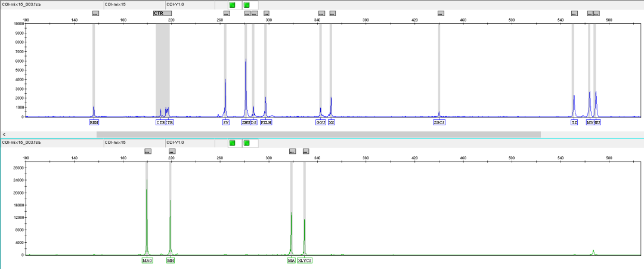644x269 pixels.
Task: Click COI-mix15_D03.fsa file name in top header
Action: pos(21,5)
